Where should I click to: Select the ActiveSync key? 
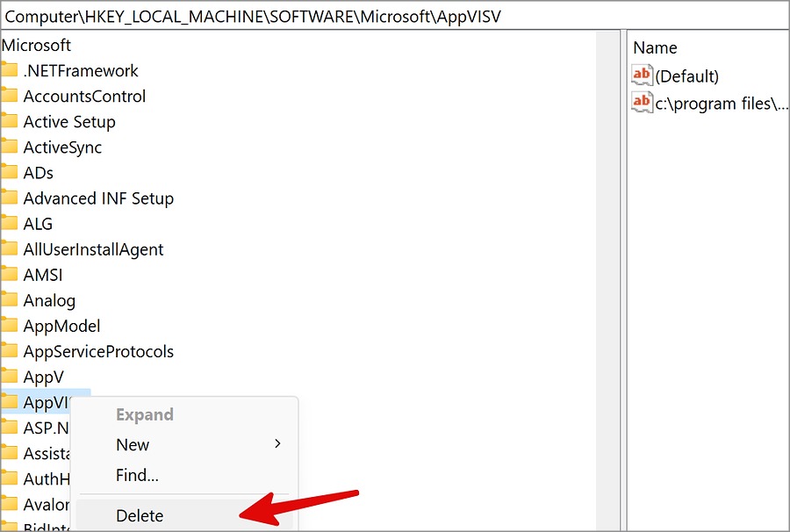[62, 147]
